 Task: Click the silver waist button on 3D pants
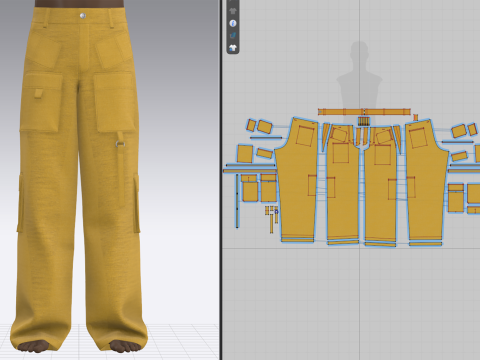(x=83, y=16)
